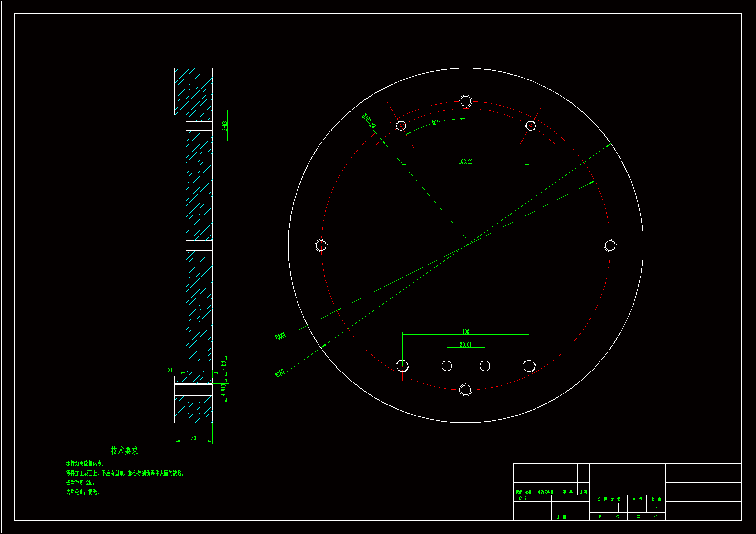Click the 4-M10 thread callout
756x534 pixels.
(x=223, y=390)
